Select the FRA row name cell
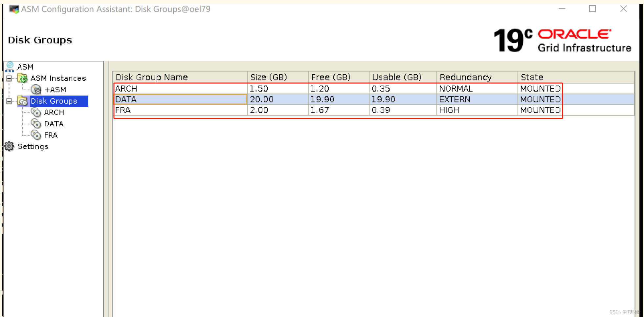The height and width of the screenshot is (317, 644). [x=180, y=110]
